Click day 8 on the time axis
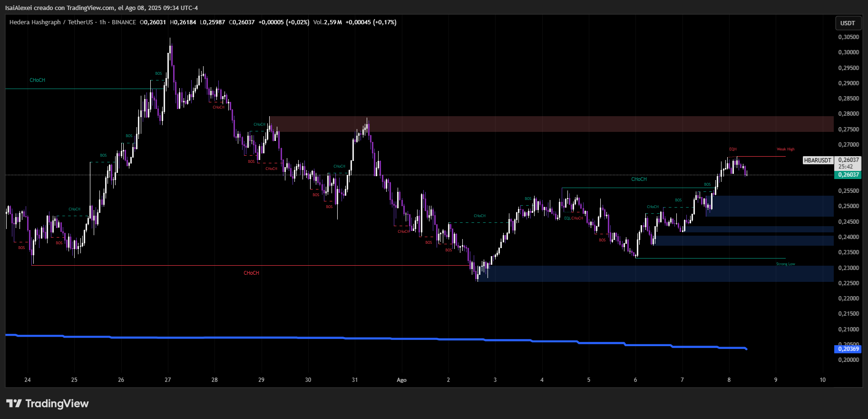The width and height of the screenshot is (868, 419). [x=729, y=380]
